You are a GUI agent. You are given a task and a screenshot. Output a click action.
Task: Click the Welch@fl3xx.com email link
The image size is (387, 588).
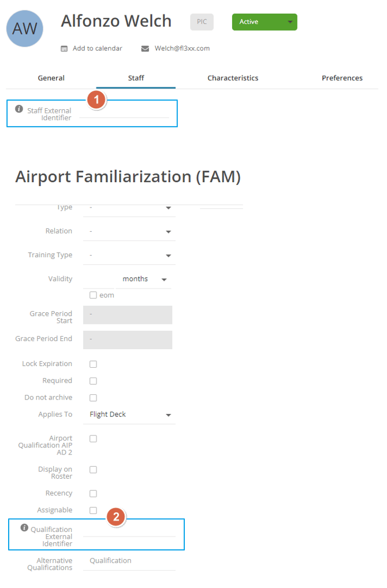[x=182, y=49]
